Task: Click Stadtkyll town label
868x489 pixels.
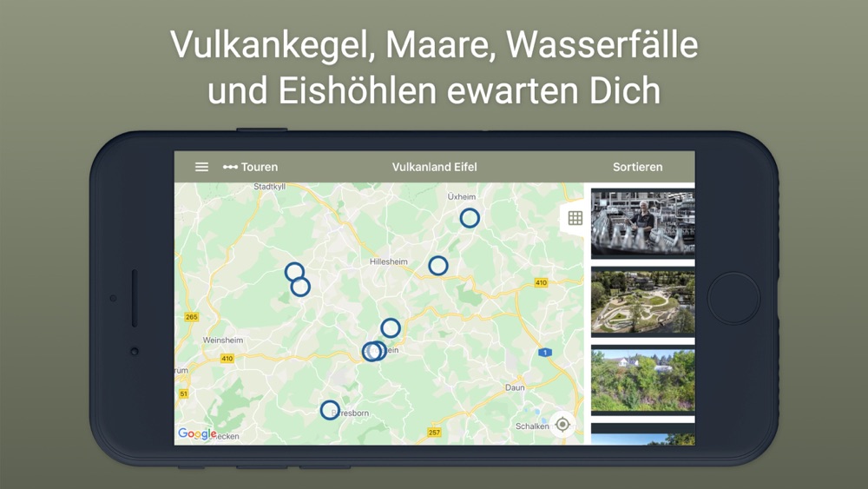Action: (x=270, y=187)
